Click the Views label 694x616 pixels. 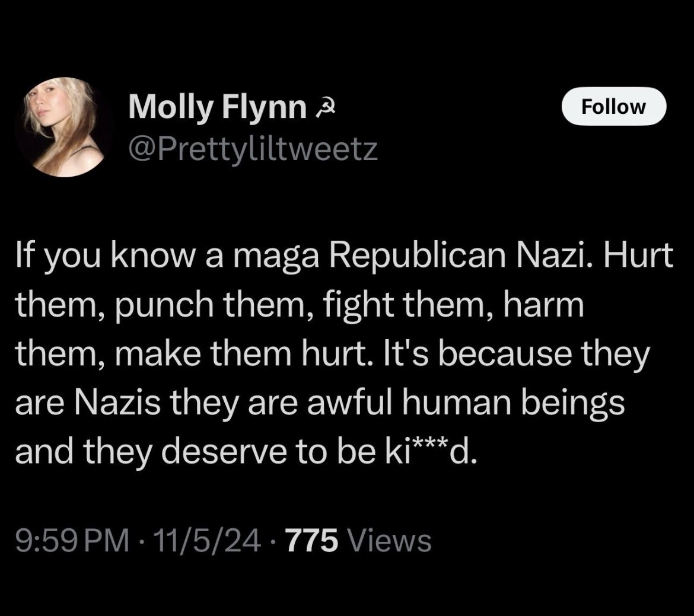tap(389, 540)
